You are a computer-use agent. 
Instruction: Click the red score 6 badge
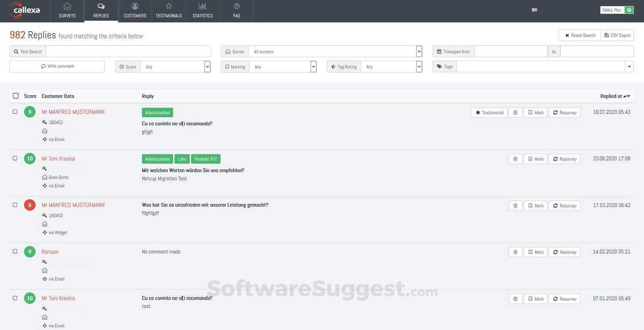[30, 205]
